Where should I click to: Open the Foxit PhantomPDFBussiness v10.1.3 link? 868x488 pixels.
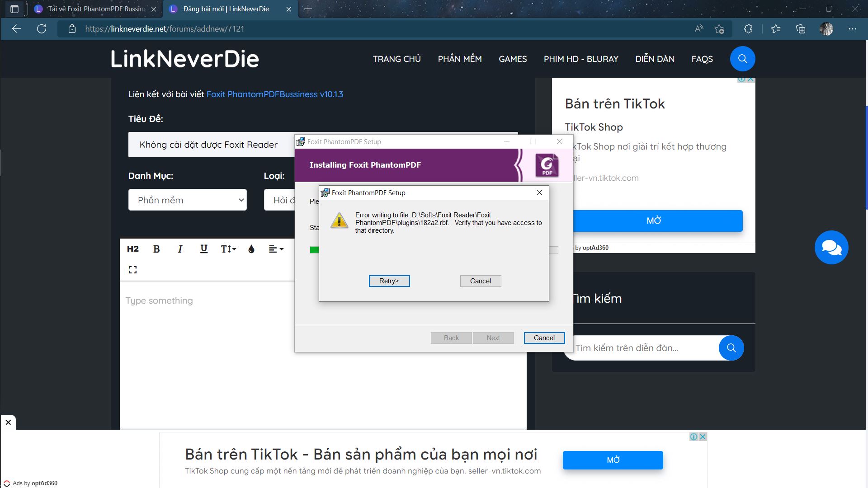pyautogui.click(x=274, y=94)
